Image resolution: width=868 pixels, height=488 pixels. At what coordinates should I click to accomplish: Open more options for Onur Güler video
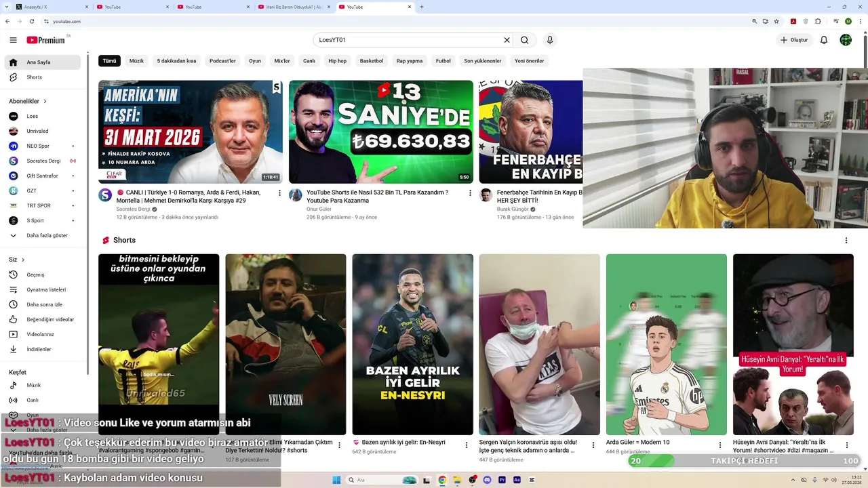[x=470, y=193]
